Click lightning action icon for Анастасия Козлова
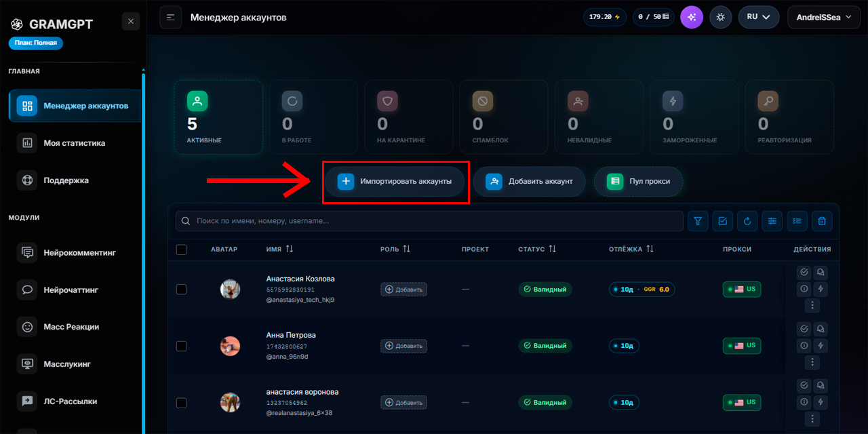This screenshot has height=434, width=868. (x=821, y=289)
